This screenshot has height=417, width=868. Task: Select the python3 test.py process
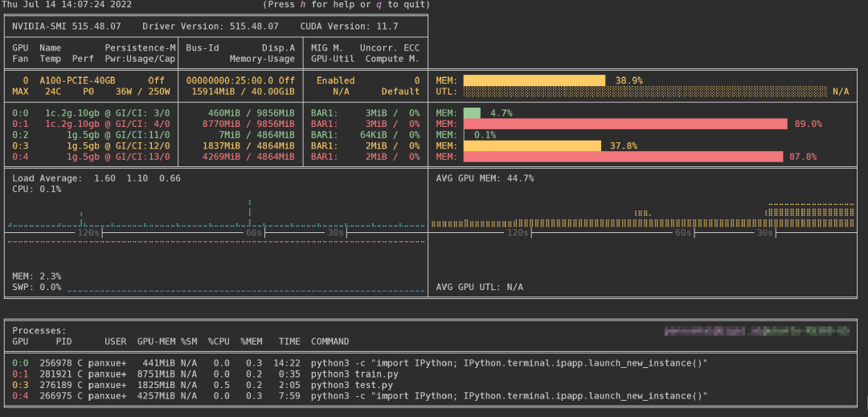tap(351, 385)
